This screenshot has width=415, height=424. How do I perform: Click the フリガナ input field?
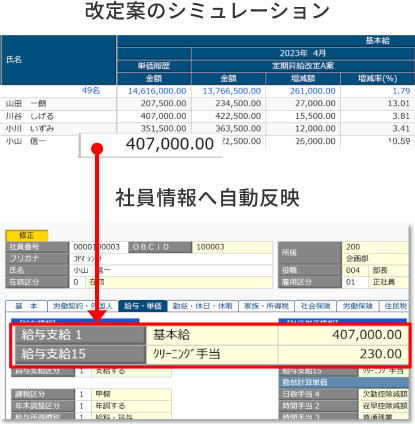tap(171, 259)
